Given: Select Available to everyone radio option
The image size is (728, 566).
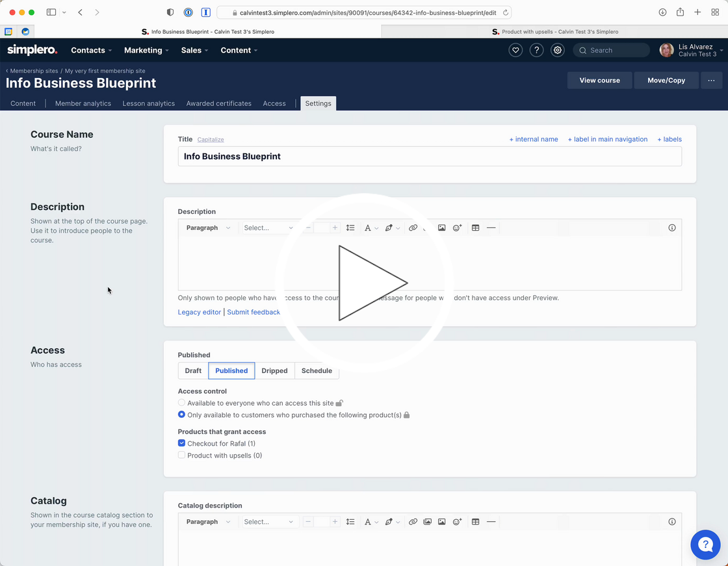Looking at the screenshot, I should [x=182, y=403].
